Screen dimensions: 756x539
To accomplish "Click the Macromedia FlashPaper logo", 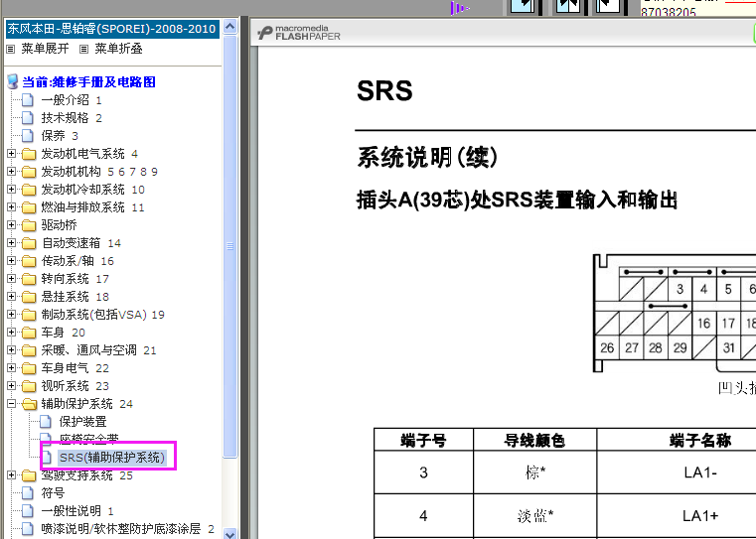I will [x=299, y=33].
